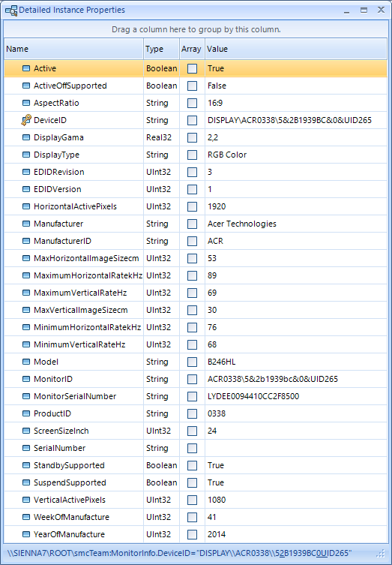Sort by the Value column header
Image resolution: width=392 pixels, height=565 pixels.
tap(296, 49)
